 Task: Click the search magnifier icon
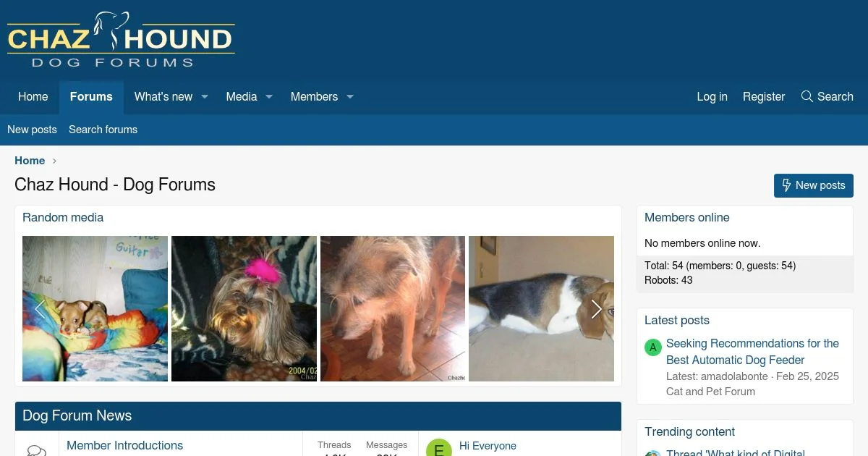point(807,96)
